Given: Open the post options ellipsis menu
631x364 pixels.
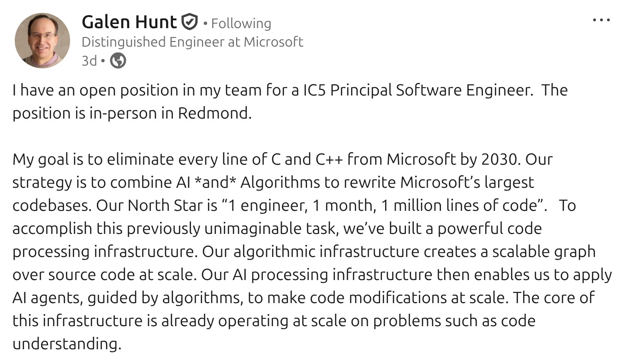Looking at the screenshot, I should (x=601, y=19).
